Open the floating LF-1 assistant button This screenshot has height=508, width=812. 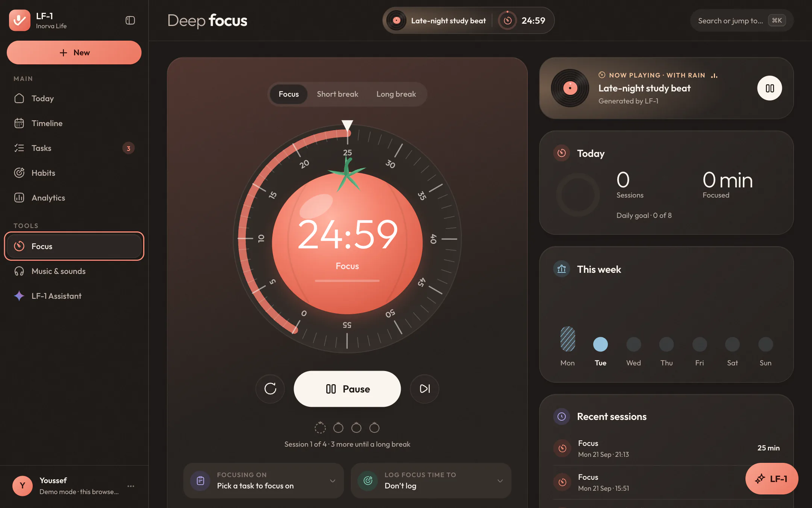point(772,479)
